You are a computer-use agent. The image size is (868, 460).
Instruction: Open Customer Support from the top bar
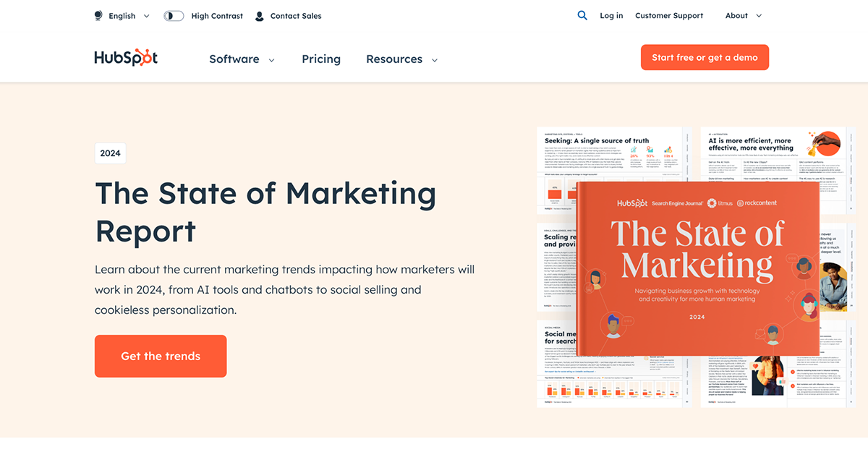point(668,15)
